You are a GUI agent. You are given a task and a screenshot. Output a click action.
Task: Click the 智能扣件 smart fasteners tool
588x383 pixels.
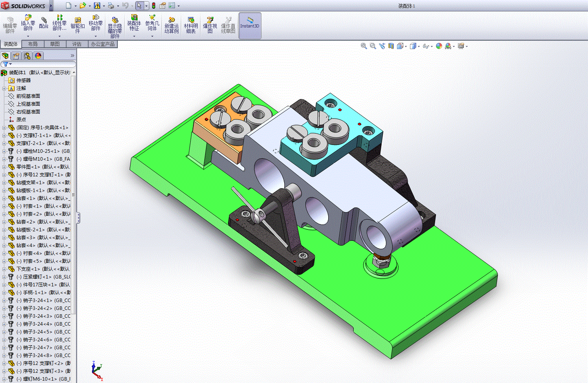(x=77, y=25)
